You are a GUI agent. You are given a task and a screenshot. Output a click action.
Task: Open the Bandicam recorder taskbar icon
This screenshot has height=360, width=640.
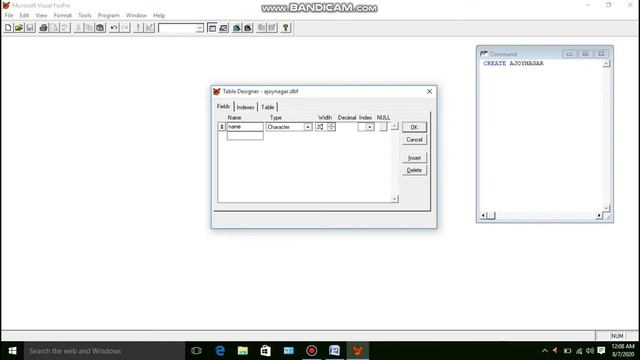tap(312, 351)
